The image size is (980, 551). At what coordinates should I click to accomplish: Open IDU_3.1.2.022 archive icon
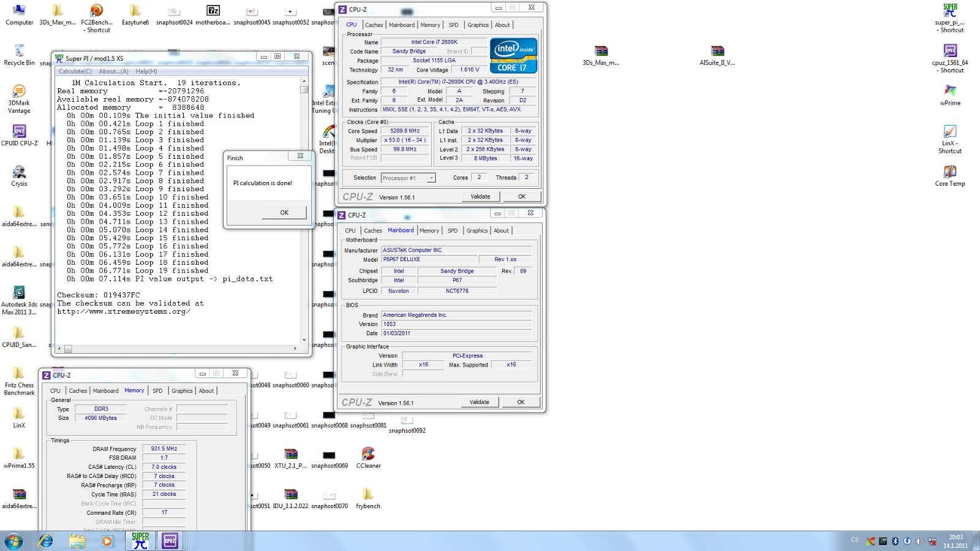click(x=290, y=498)
